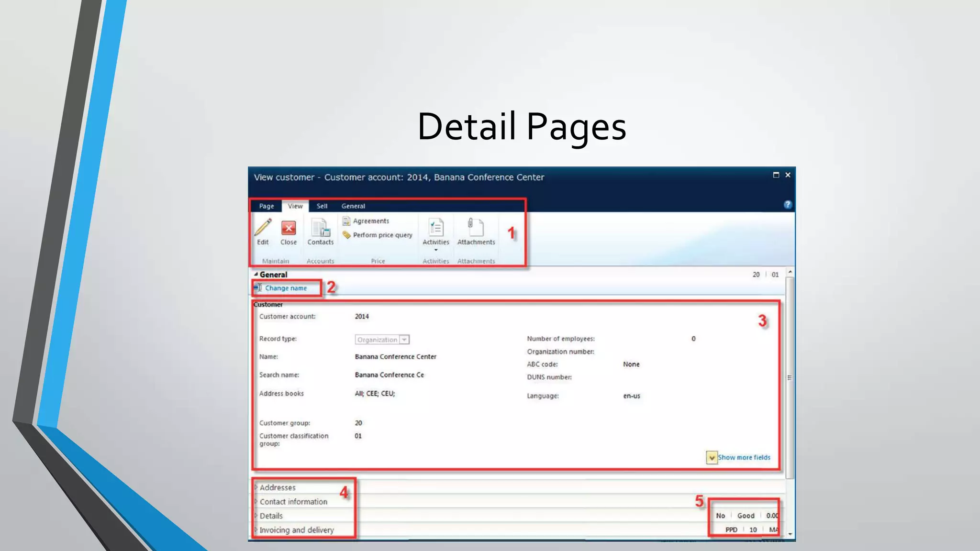
Task: Click the ABC code value None
Action: click(631, 364)
